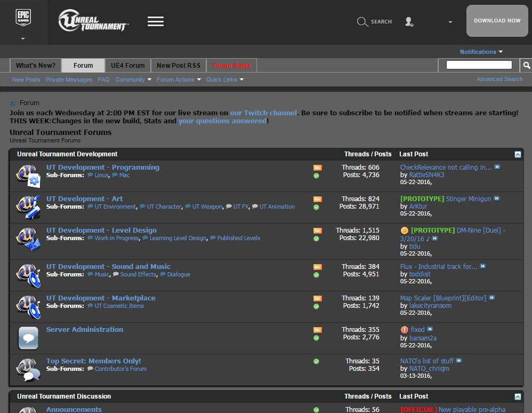
Task: Select the What's New? tab
Action: point(35,65)
